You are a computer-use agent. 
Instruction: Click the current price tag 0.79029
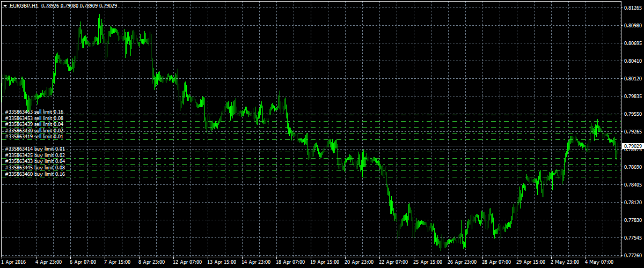click(632, 146)
